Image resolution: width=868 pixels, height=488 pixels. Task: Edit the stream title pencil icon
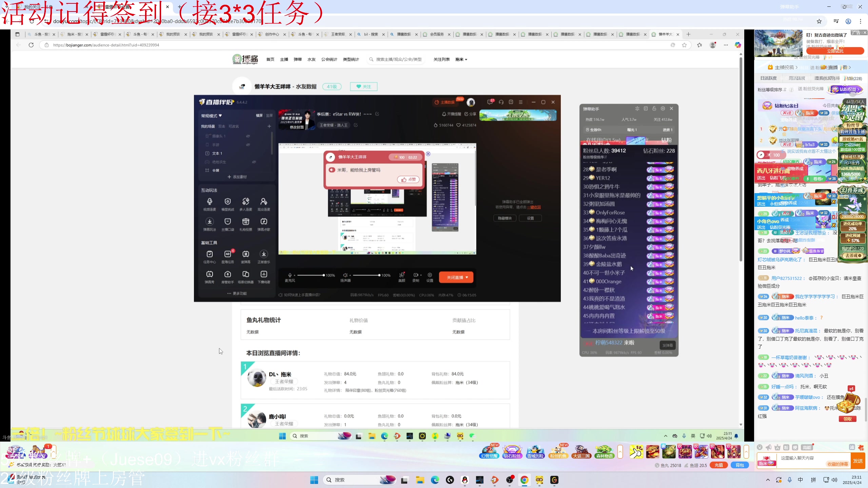click(x=377, y=114)
